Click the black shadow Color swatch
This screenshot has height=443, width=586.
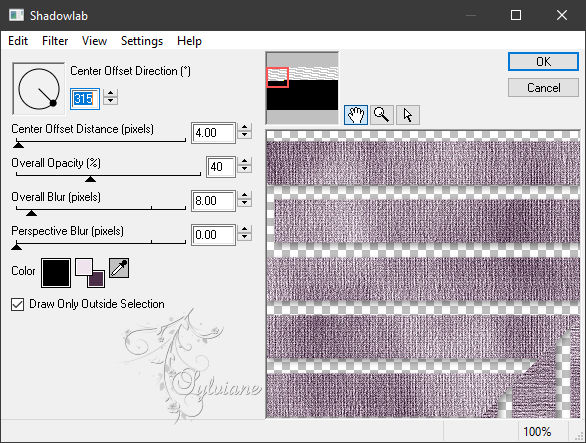[56, 273]
